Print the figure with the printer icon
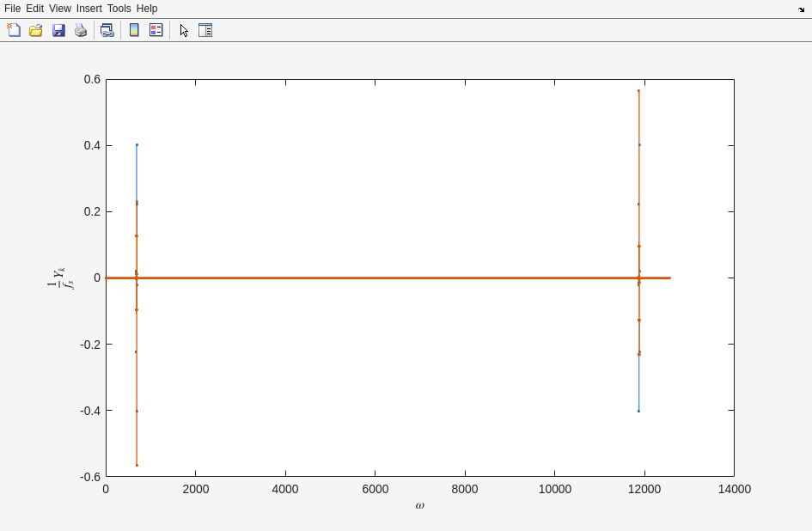 tap(81, 30)
